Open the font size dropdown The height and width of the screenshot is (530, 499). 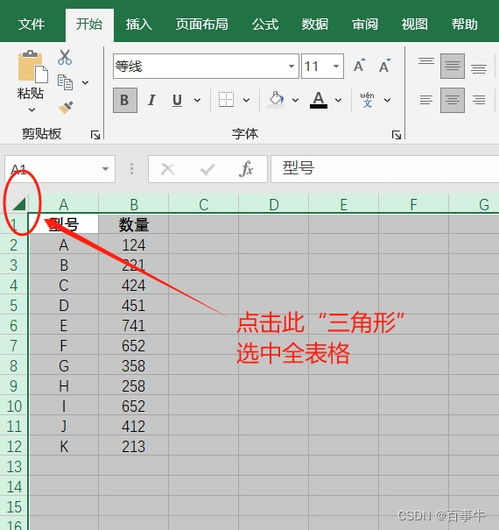(x=336, y=66)
